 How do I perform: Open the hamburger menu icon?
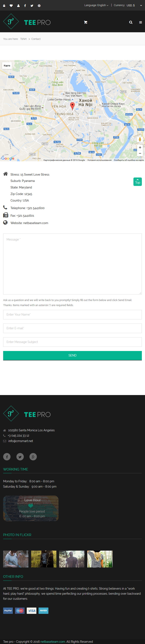(x=141, y=22)
